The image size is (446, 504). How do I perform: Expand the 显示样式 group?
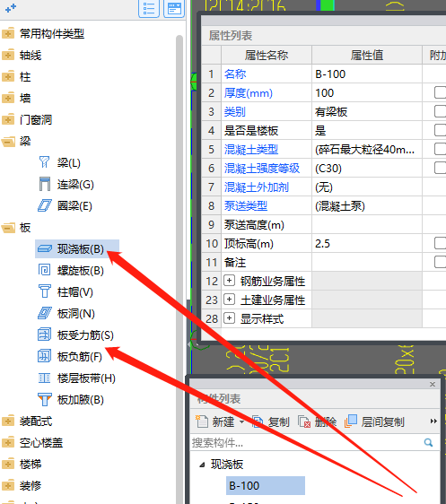point(229,318)
